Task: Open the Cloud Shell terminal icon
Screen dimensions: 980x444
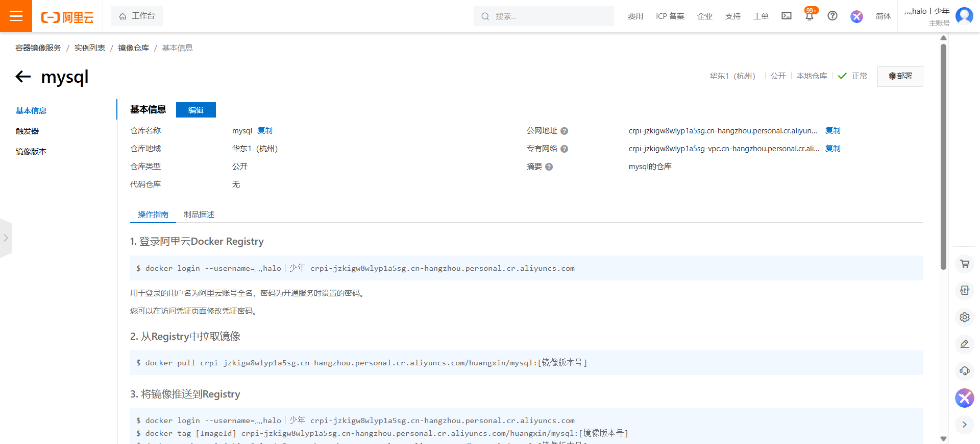Action: tap(786, 16)
